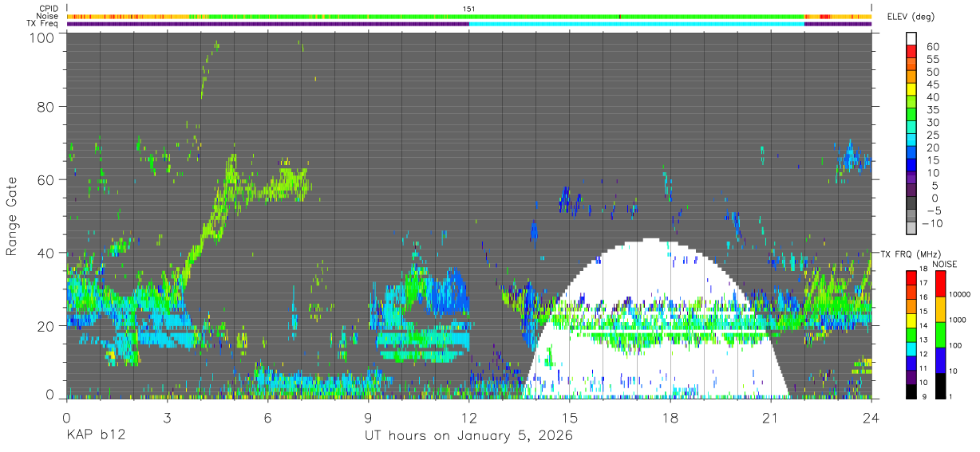Click the x-axis tick label 18
980x452 pixels.
(x=670, y=417)
